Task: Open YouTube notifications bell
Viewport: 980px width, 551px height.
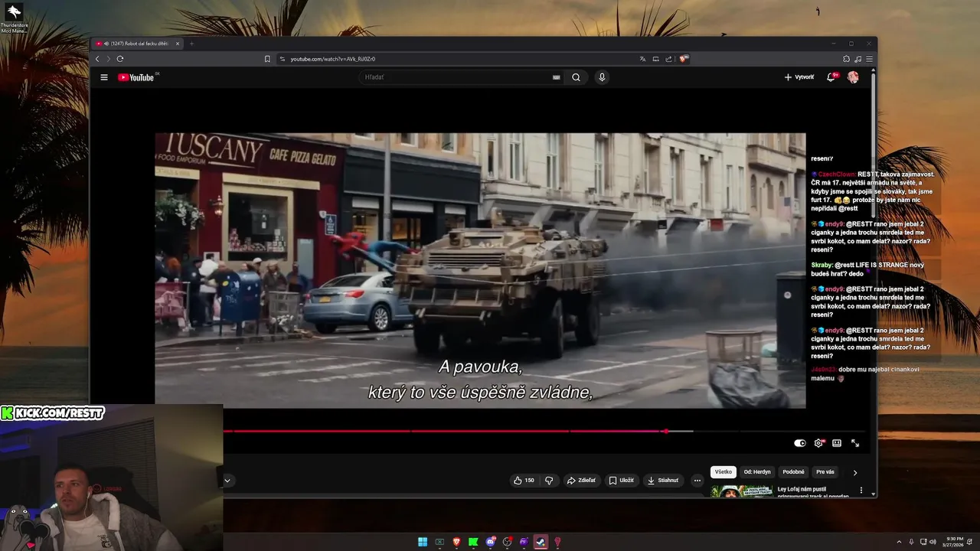Action: click(831, 77)
